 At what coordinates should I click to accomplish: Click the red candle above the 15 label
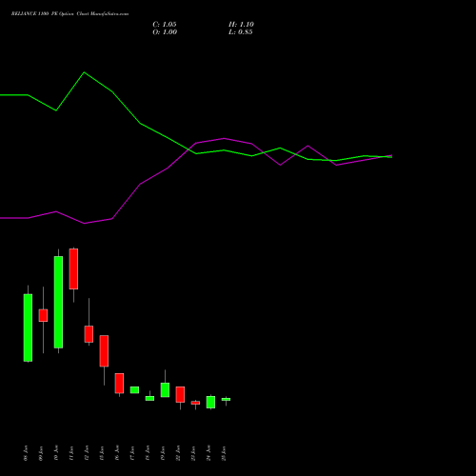click(104, 351)
